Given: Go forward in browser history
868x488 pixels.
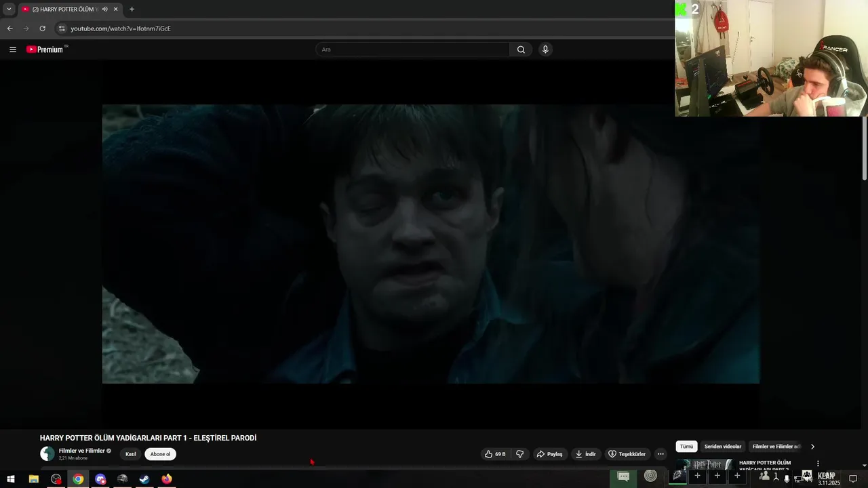Looking at the screenshot, I should point(26,28).
